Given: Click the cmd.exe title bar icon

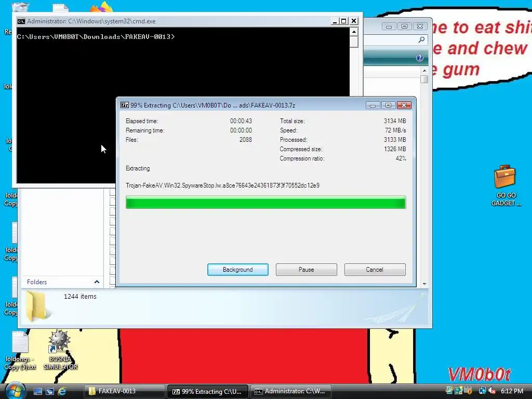Looking at the screenshot, I should click(21, 21).
